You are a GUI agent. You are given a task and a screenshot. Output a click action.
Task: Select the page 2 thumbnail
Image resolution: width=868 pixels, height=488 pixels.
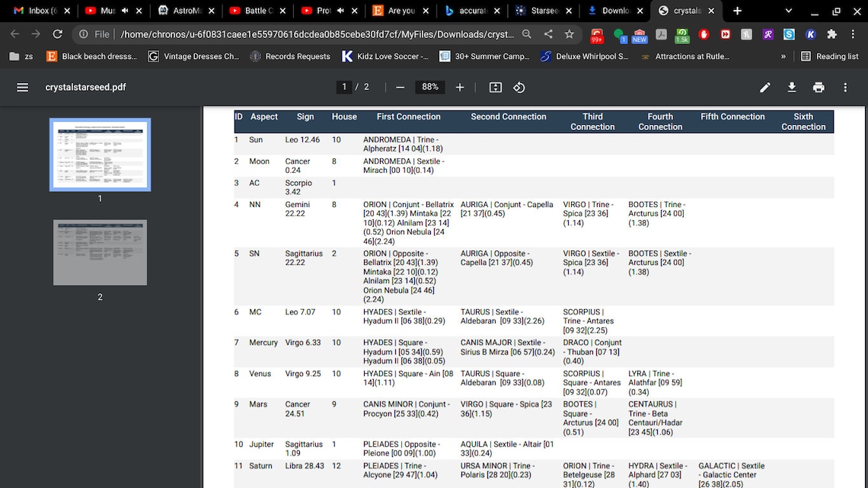tap(101, 253)
